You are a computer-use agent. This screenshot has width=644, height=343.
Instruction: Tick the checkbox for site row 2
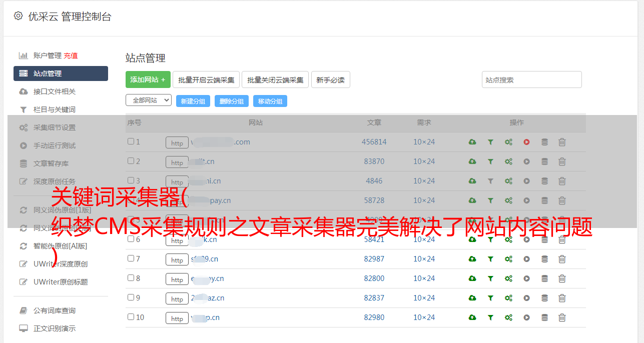click(131, 161)
